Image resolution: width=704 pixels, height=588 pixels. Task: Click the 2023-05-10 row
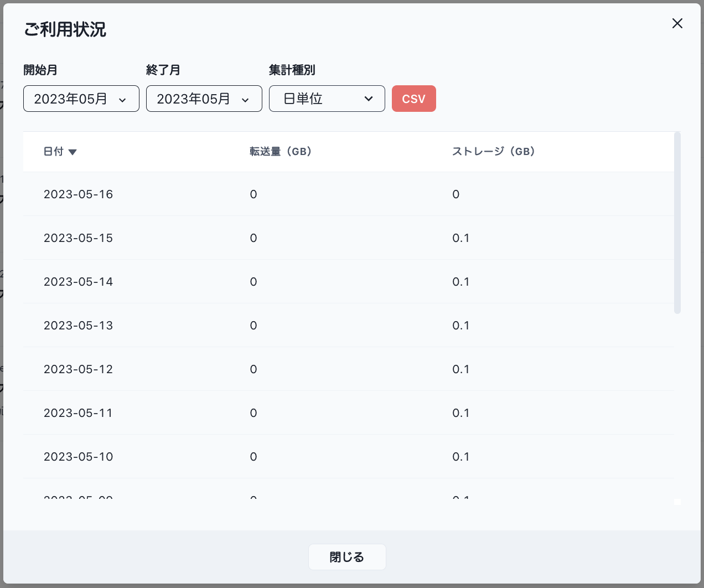click(x=348, y=457)
